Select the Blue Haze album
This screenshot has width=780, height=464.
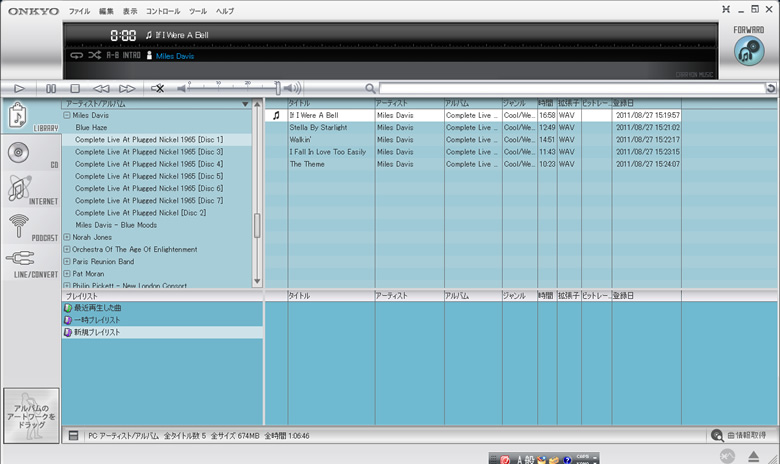91,127
